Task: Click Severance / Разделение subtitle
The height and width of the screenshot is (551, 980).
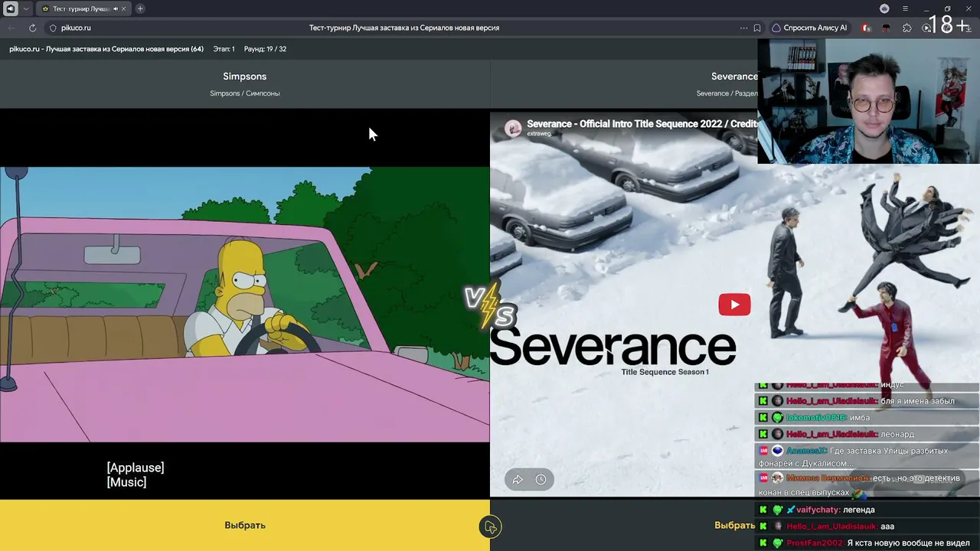Action: coord(727,93)
